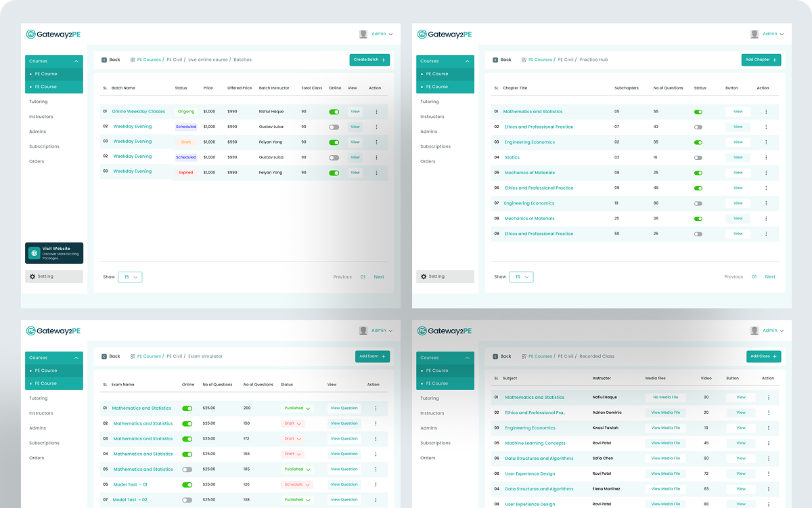812x508 pixels.
Task: Enable the toggle for Scheduled Weekday Evening batch
Action: coord(334,127)
